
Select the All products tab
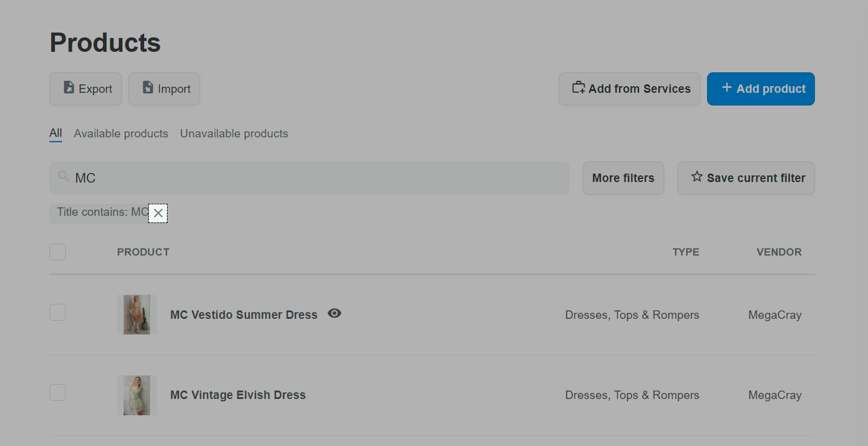coord(55,133)
